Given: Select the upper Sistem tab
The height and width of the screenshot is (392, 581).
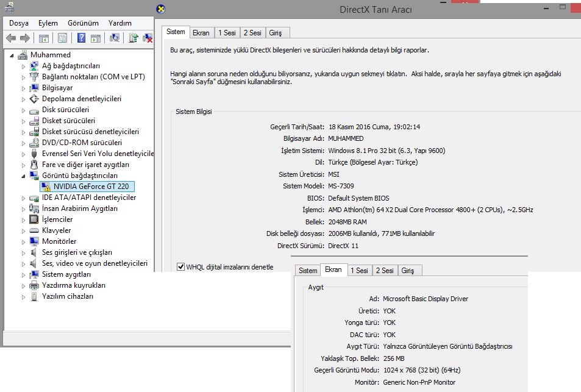Looking at the screenshot, I should point(176,32).
